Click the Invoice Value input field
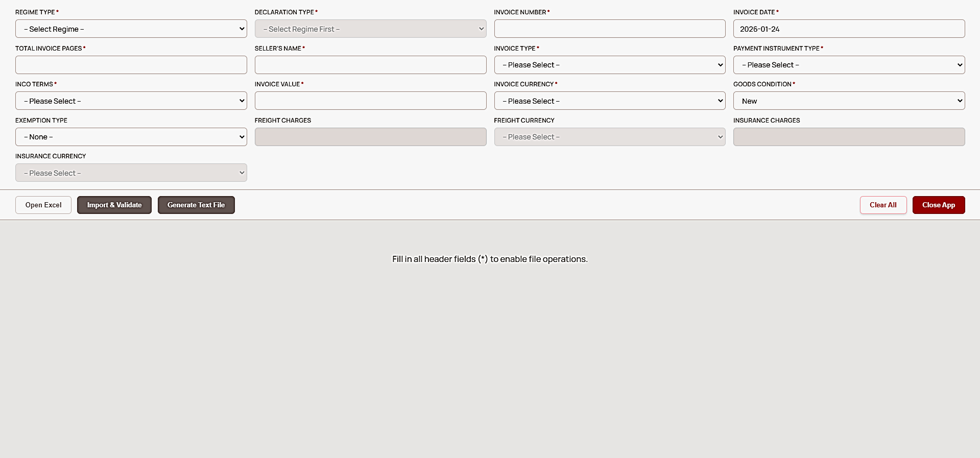The height and width of the screenshot is (458, 980). click(x=370, y=101)
